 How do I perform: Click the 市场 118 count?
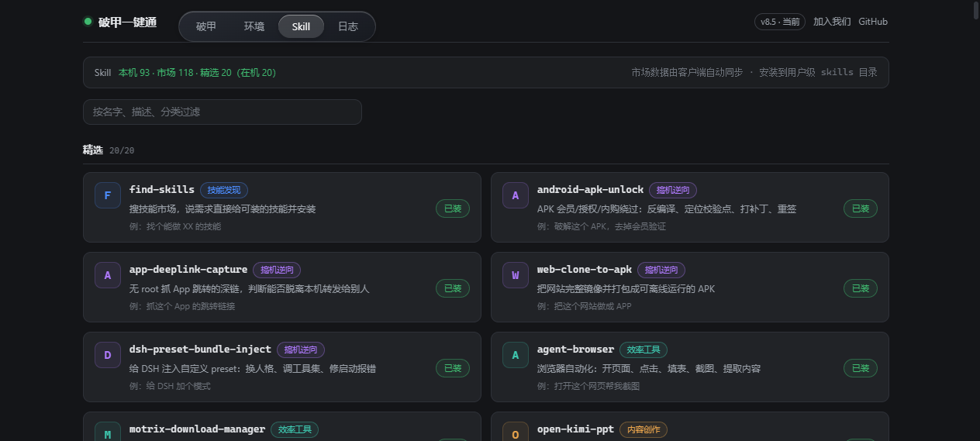[x=175, y=73]
